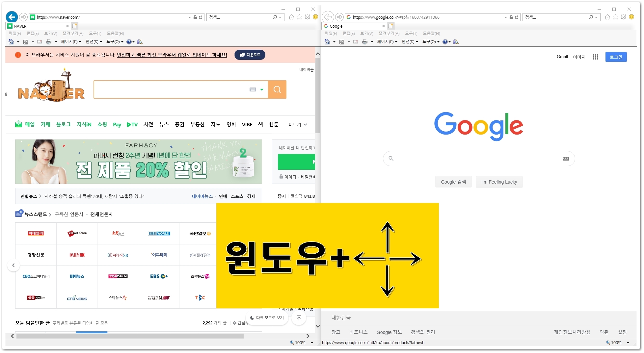Open EBS newsstand tile
Screen dimensions: 644x353
pyautogui.click(x=159, y=276)
